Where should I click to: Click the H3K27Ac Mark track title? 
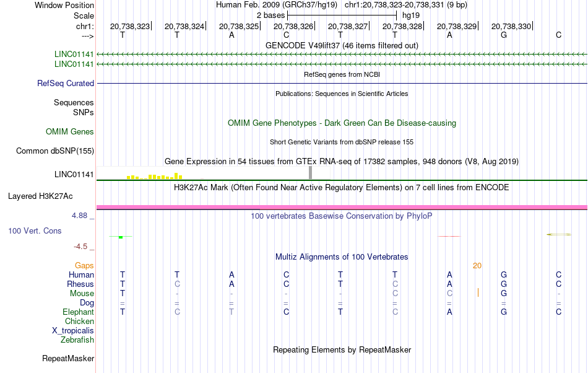342,187
